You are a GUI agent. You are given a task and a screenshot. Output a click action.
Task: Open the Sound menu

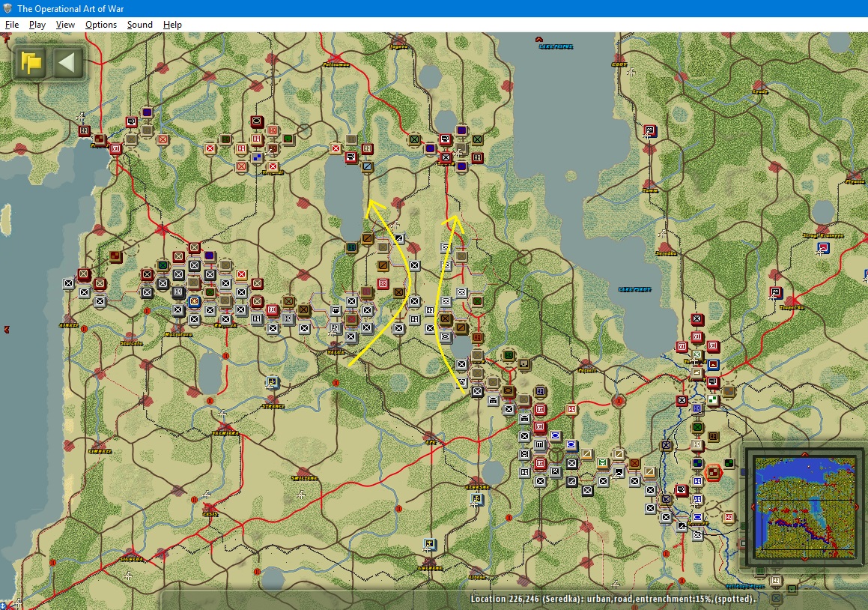coord(139,25)
